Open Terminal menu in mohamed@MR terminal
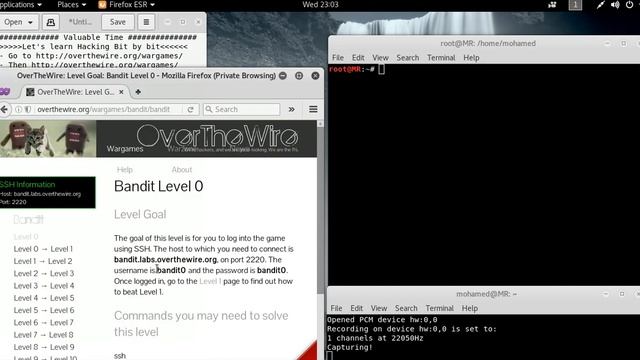The height and width of the screenshot is (360, 640). (x=439, y=308)
